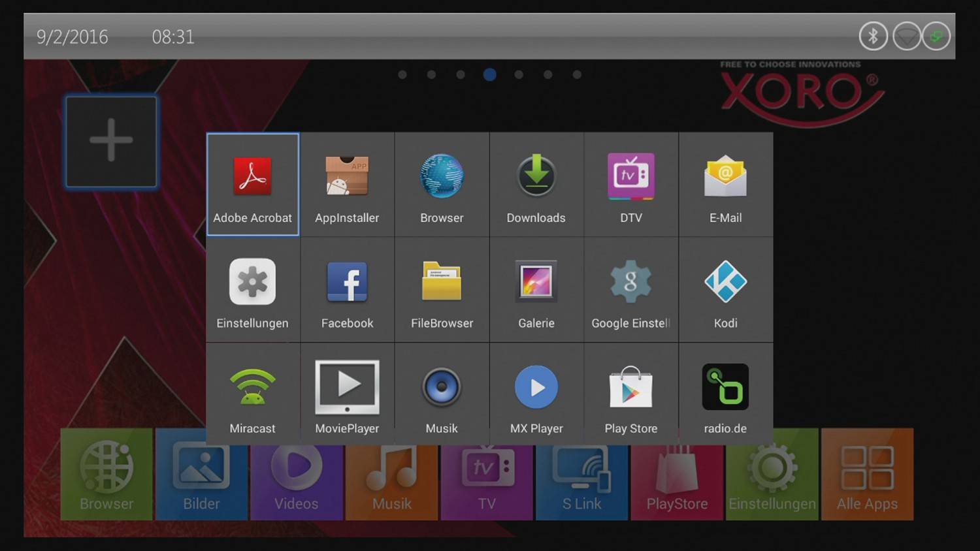
Task: Go to the first page indicator dot
Action: [402, 74]
